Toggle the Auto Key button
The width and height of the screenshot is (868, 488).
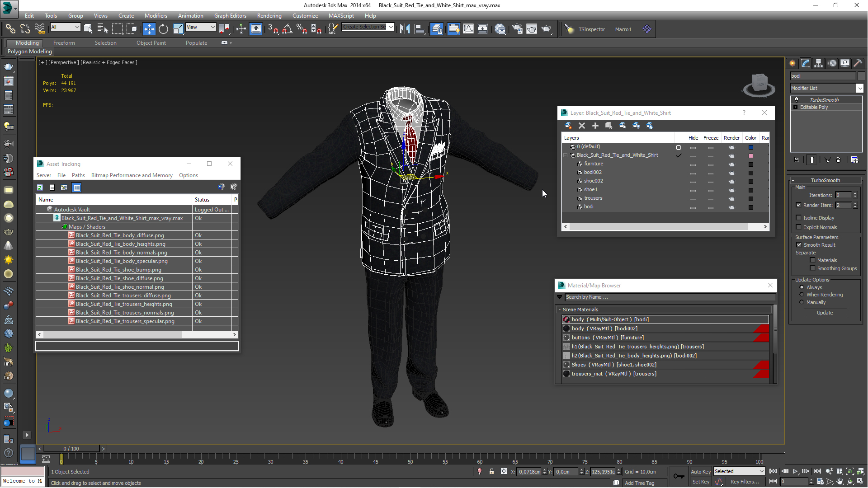(701, 471)
